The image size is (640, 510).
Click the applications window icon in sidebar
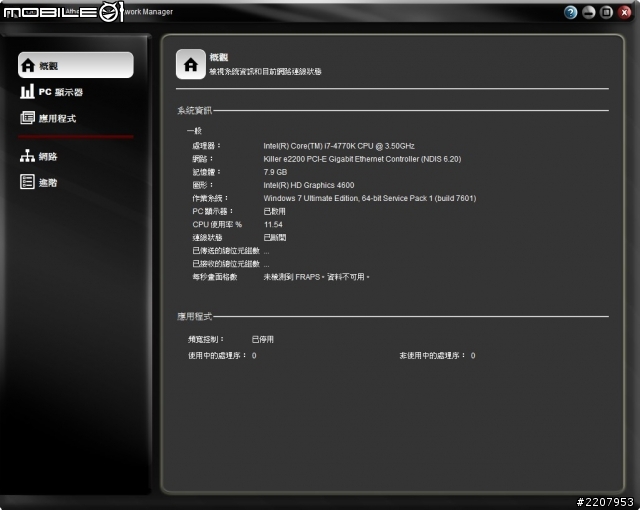pos(27,118)
